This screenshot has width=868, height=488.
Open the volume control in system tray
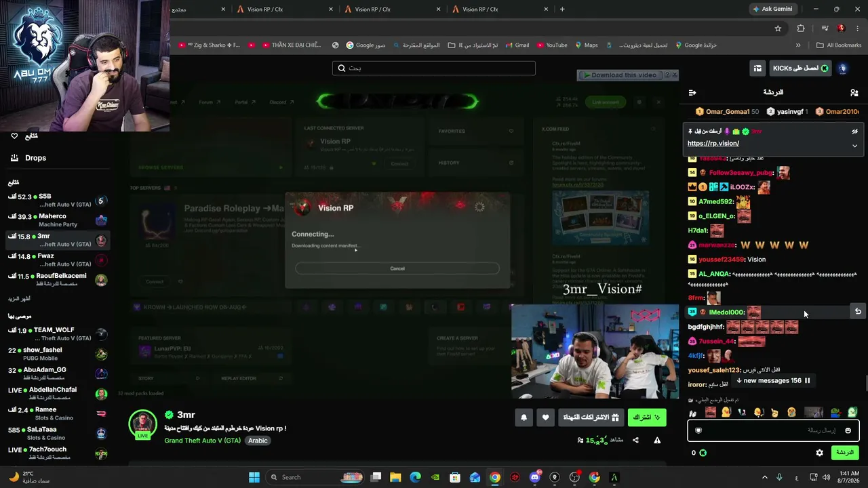[x=826, y=477]
